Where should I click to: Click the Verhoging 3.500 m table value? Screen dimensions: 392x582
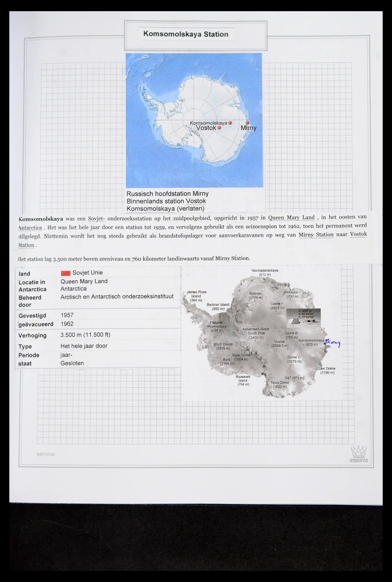coord(85,335)
